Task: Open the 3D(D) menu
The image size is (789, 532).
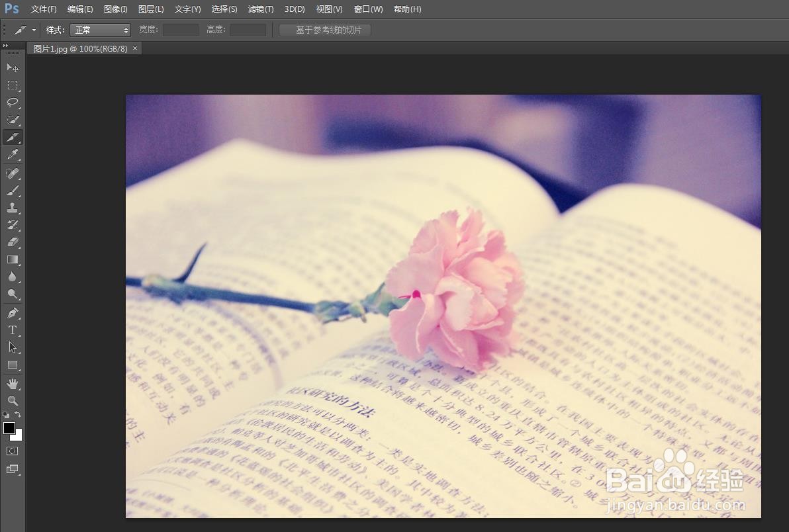Action: [295, 9]
